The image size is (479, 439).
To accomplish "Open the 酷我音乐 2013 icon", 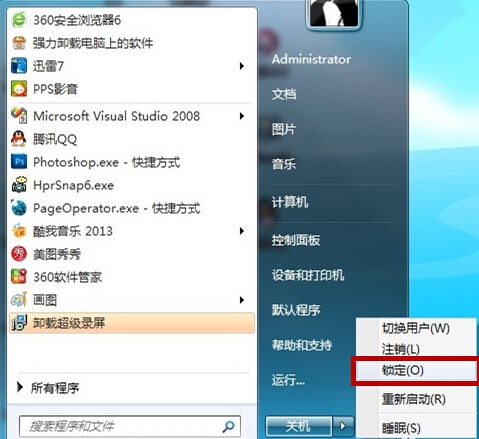I will click(x=19, y=231).
